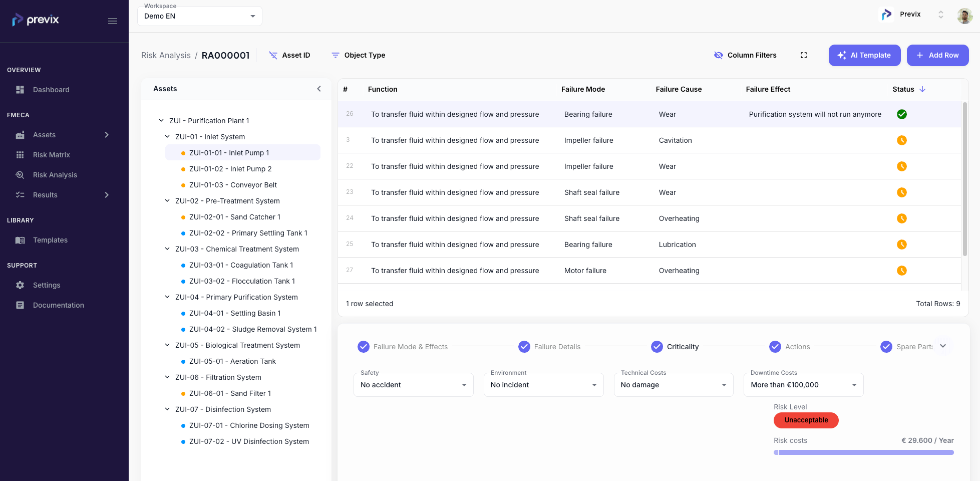Screen dimensions: 980x481
Task: Click the user profile avatar
Action: 964,16
